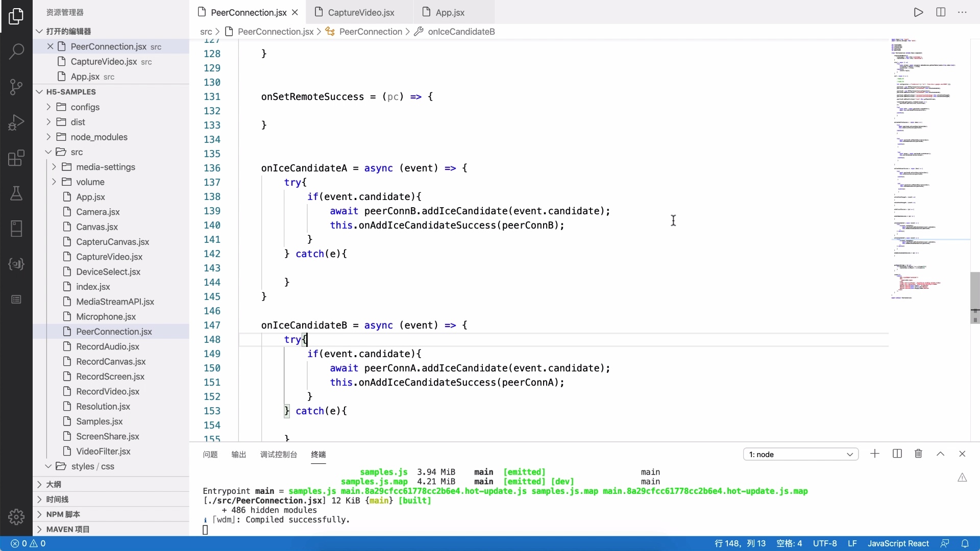
Task: Open the Search view in activity bar
Action: click(16, 51)
